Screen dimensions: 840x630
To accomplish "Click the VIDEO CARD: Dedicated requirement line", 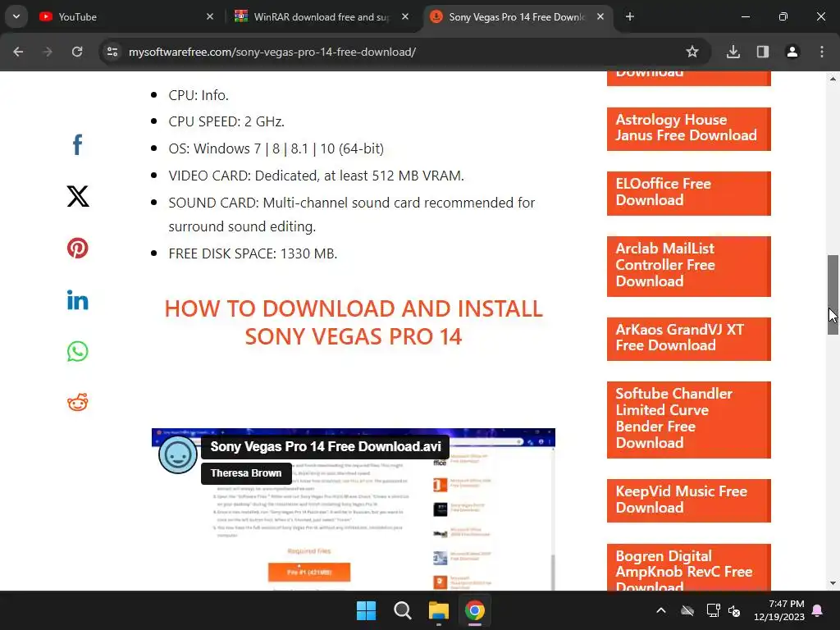I will coord(316,176).
